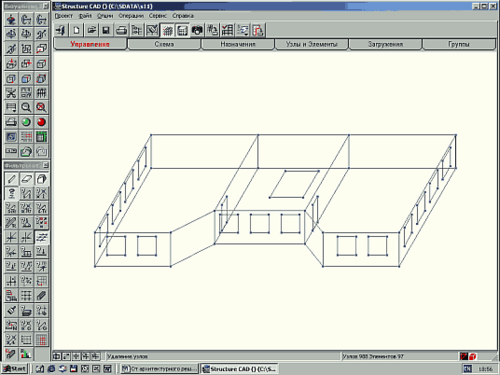This screenshot has height=375, width=500.
Task: Toggle the solid elements filter with the cube icon
Action: pos(41,179)
